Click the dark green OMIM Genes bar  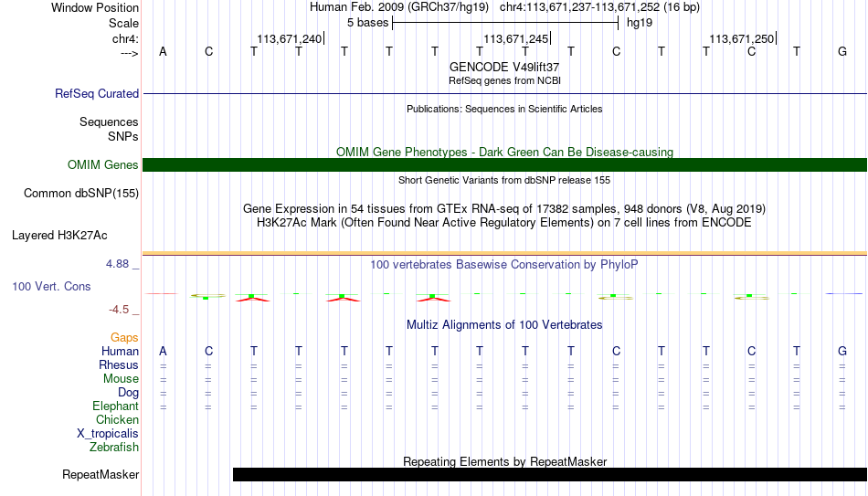(x=505, y=165)
